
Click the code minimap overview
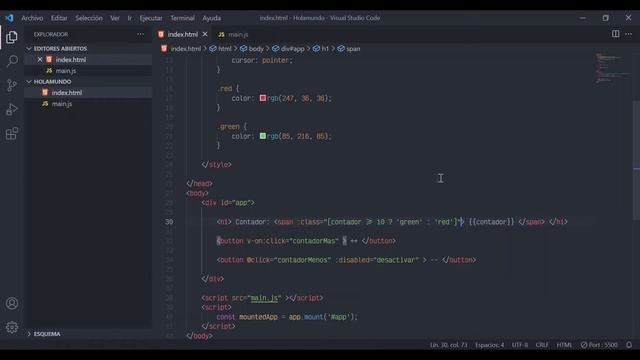coord(612,68)
